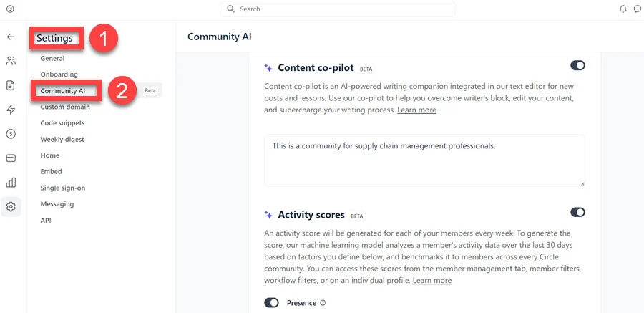Open the chat messages bubble icon

638,9
